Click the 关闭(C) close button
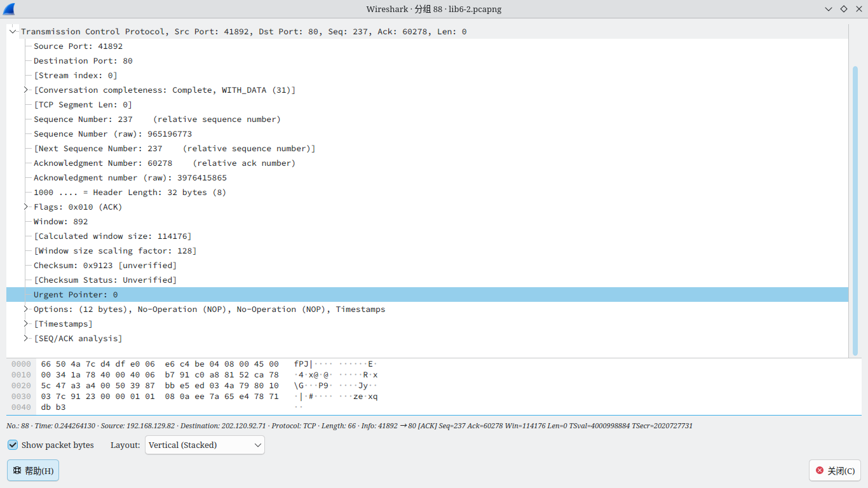Viewport: 868px width, 488px height. 834,470
